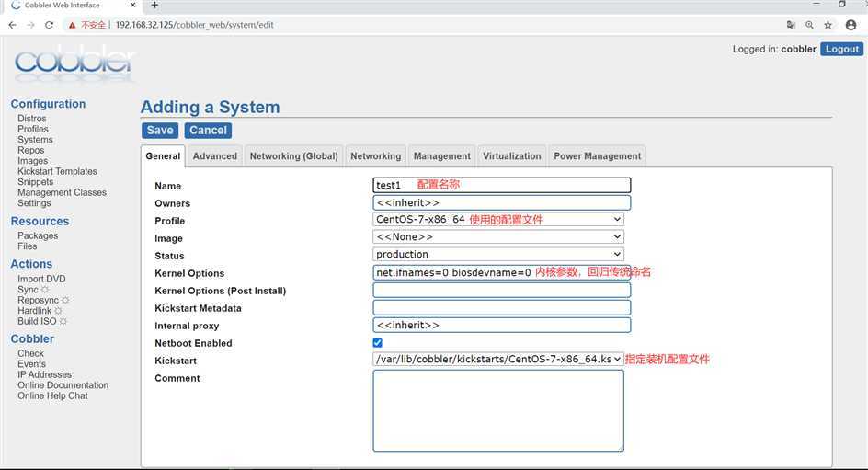The width and height of the screenshot is (868, 470).
Task: Open the Distros link
Action: click(31, 119)
